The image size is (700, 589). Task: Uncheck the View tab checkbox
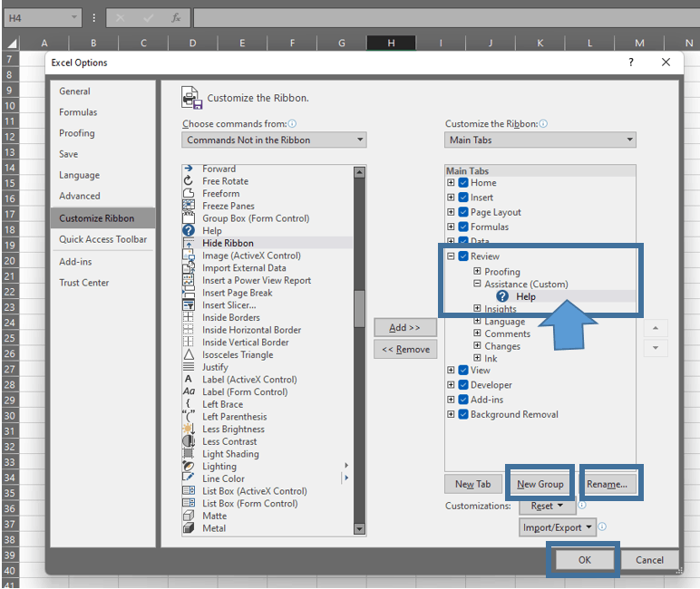pos(463,370)
